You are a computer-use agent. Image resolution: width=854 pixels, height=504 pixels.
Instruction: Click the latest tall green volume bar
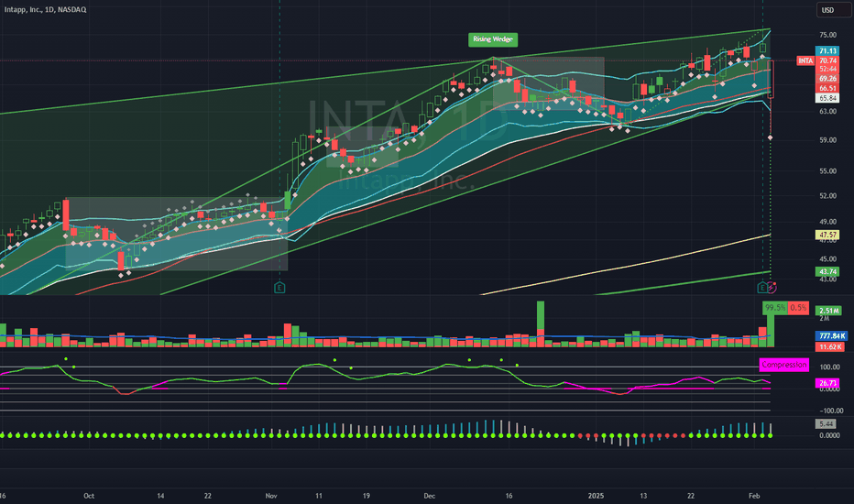(770, 330)
